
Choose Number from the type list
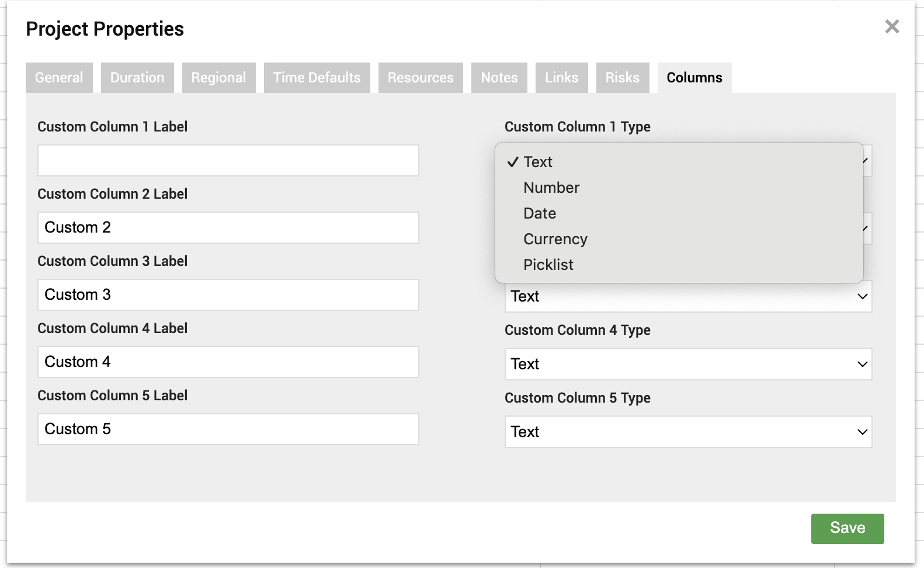[551, 188]
